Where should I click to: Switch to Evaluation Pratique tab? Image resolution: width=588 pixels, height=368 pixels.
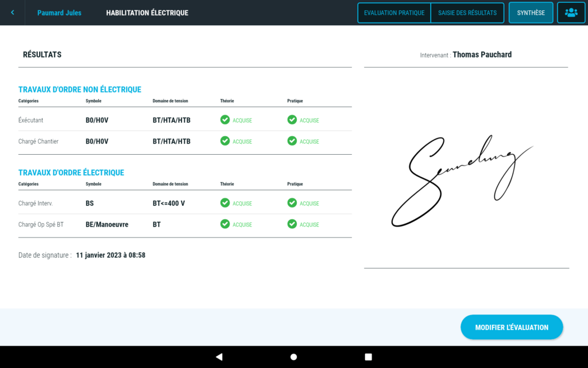coord(394,13)
